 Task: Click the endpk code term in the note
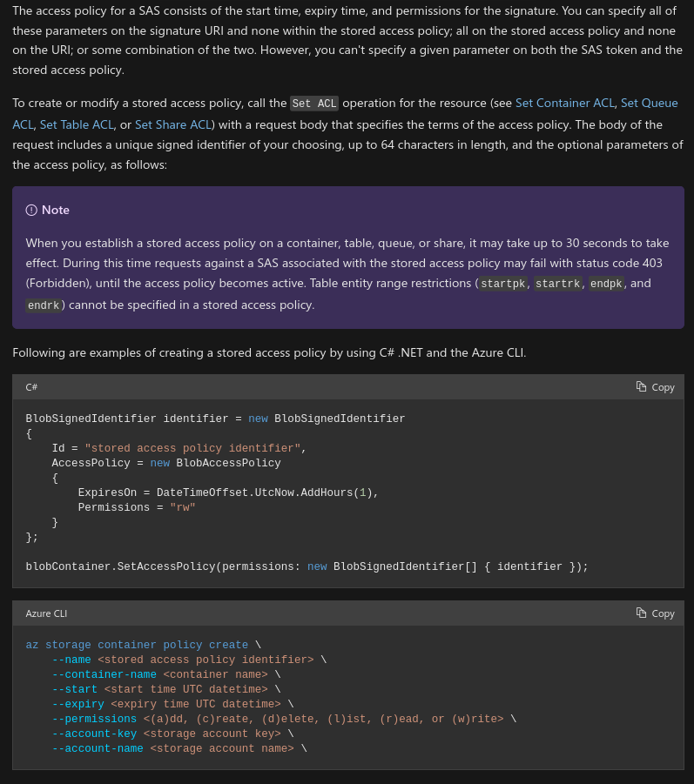coord(606,284)
